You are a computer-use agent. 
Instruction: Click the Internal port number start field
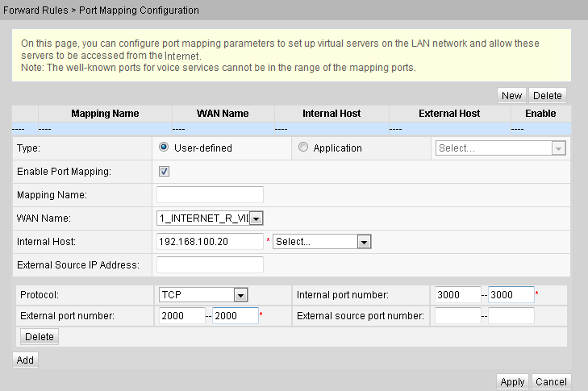[x=457, y=295]
